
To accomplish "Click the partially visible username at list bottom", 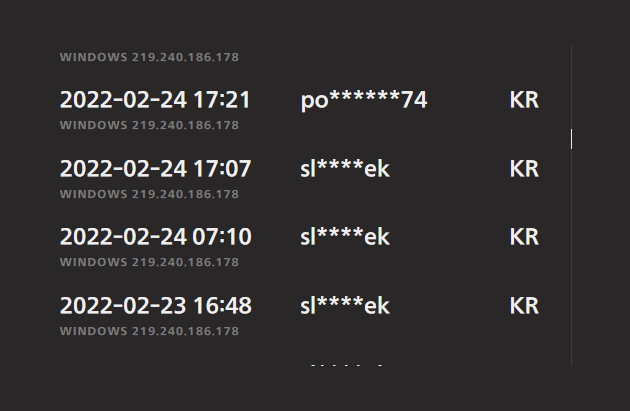I will click(x=346, y=365).
